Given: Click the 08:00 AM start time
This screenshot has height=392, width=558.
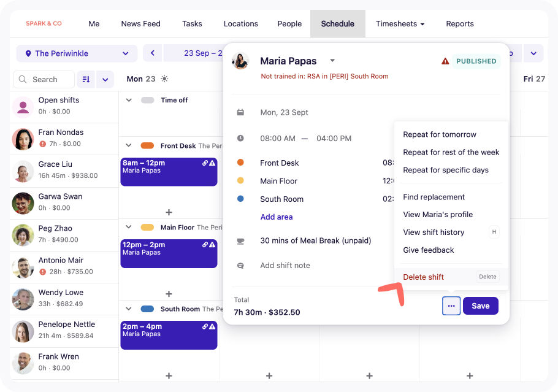Looking at the screenshot, I should (278, 138).
